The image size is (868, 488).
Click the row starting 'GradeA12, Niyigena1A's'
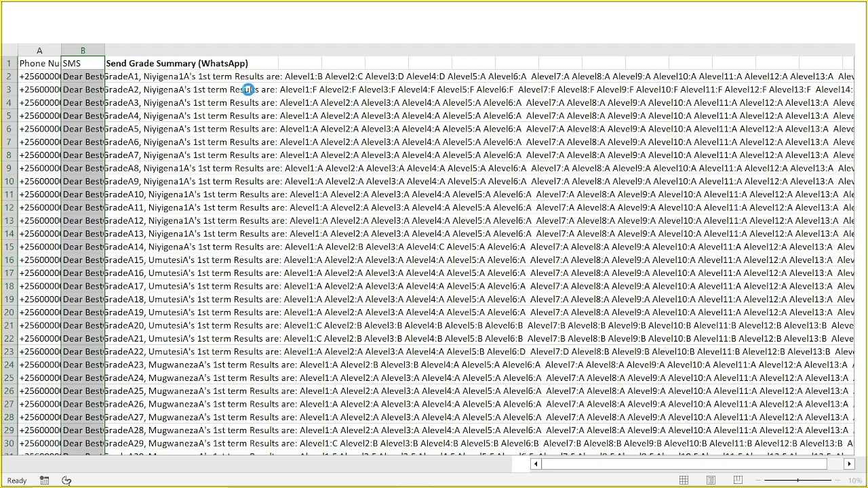[x=479, y=220]
